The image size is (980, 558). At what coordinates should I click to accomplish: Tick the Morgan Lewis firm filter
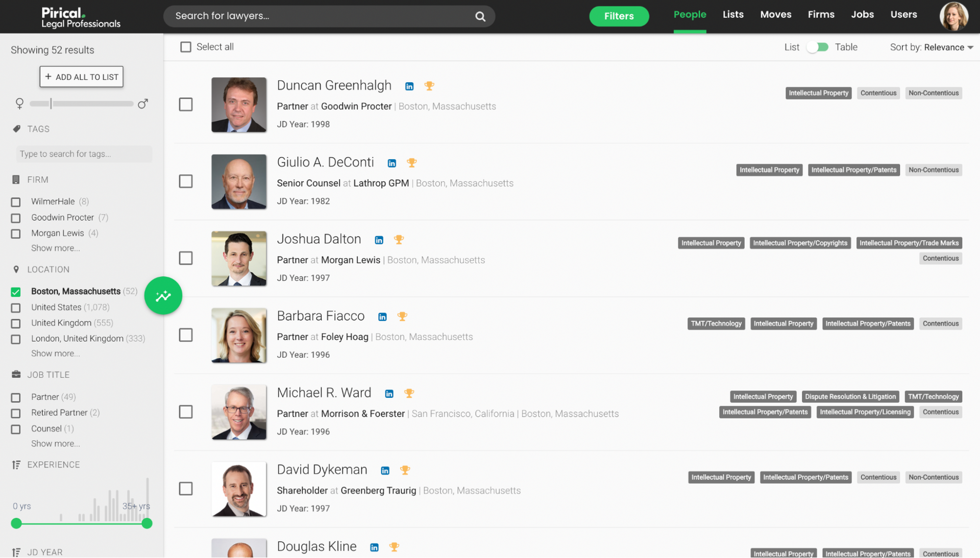[x=16, y=234]
